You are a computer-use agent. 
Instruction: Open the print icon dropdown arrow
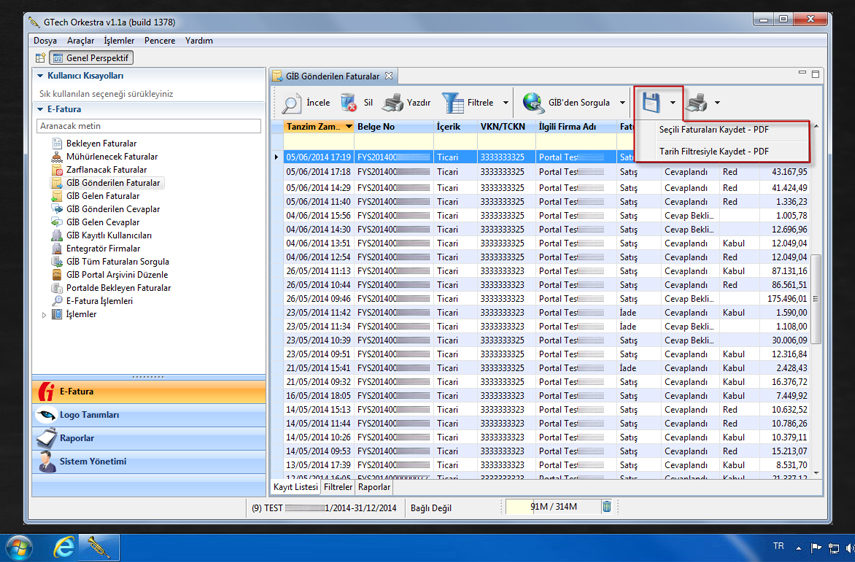[717, 102]
